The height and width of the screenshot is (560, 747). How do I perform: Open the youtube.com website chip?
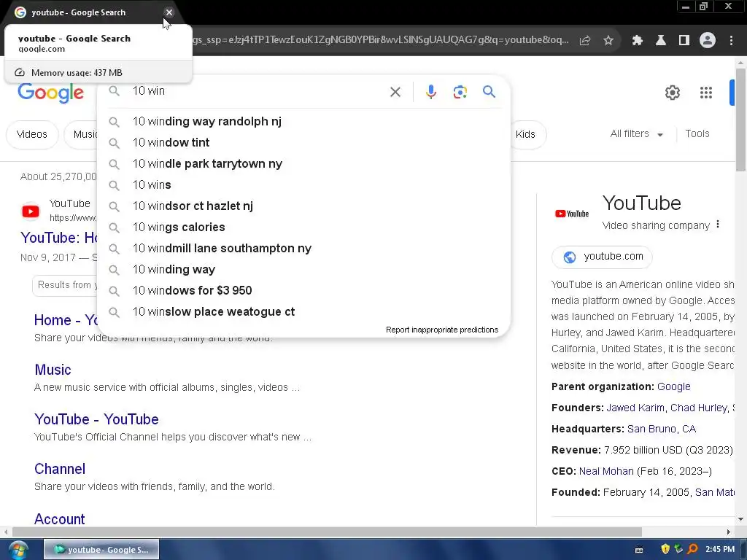tap(602, 257)
